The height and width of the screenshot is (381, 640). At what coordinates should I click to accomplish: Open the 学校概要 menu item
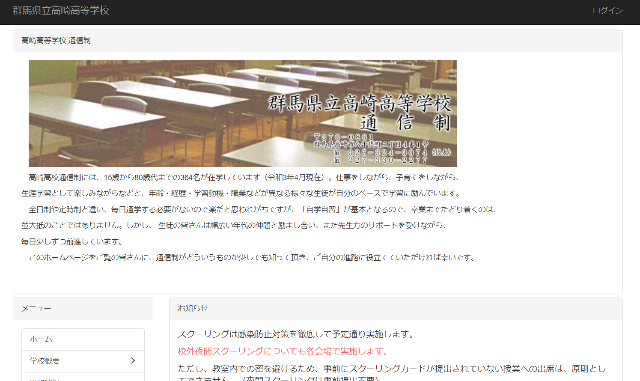(x=83, y=361)
